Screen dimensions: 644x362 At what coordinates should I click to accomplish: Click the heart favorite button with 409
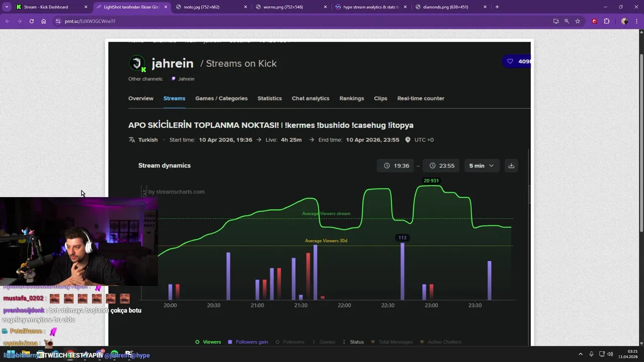tap(517, 61)
